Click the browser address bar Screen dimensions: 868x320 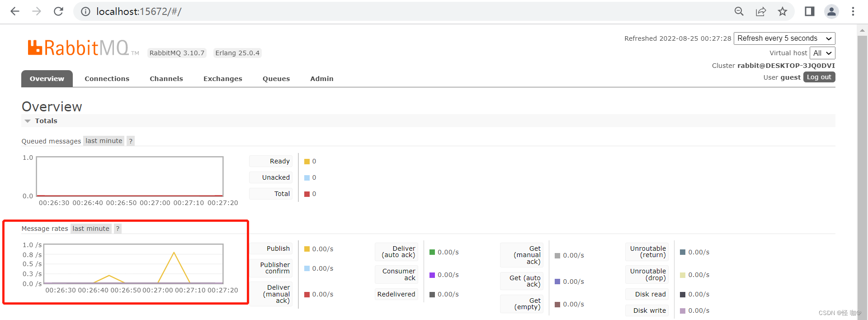coord(407,11)
